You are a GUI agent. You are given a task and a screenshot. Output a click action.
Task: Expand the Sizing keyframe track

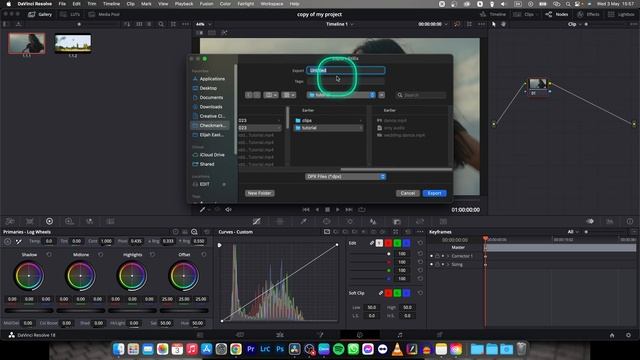448,264
